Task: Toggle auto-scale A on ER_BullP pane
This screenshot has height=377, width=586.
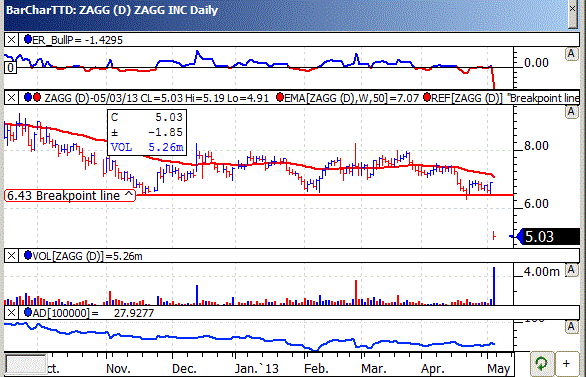Action: coord(571,54)
